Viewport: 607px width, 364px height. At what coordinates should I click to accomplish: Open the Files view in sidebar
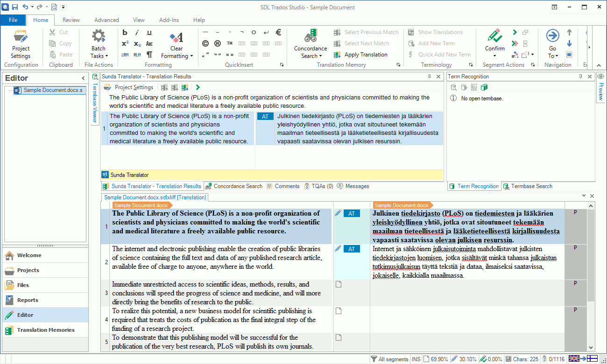45,285
